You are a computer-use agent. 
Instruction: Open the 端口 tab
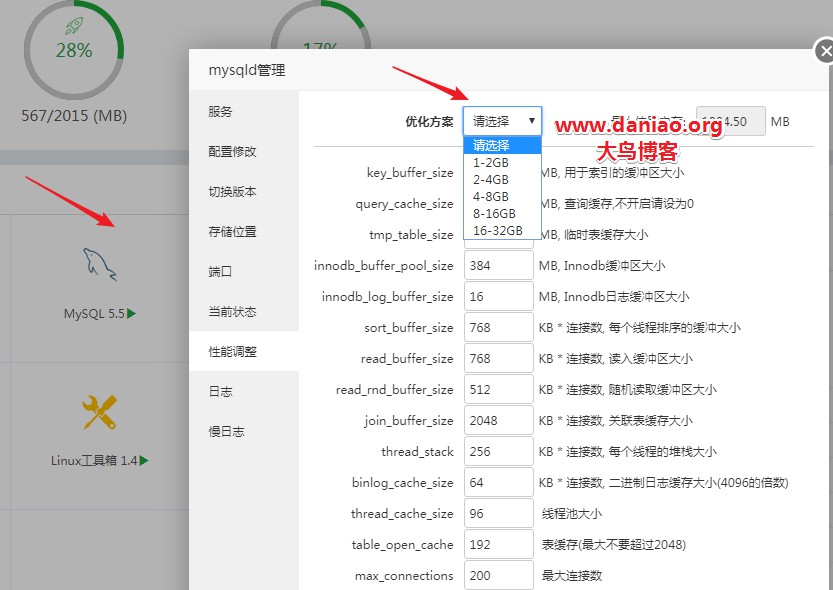point(244,271)
